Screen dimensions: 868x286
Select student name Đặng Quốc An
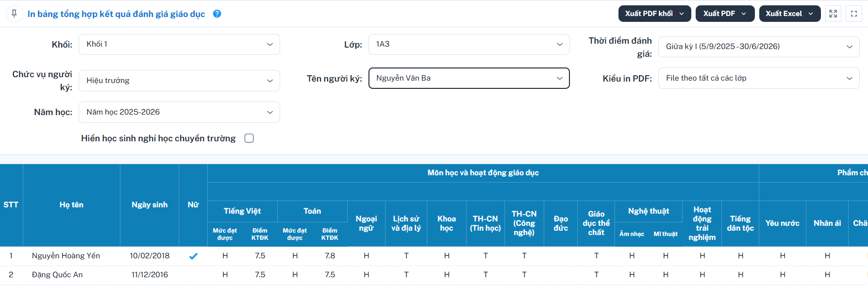(x=57, y=275)
